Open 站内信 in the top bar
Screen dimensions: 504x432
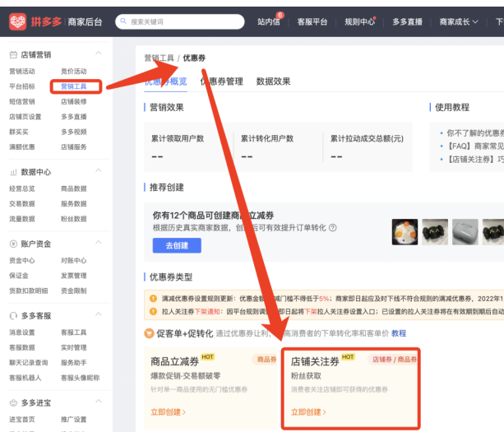(x=268, y=22)
